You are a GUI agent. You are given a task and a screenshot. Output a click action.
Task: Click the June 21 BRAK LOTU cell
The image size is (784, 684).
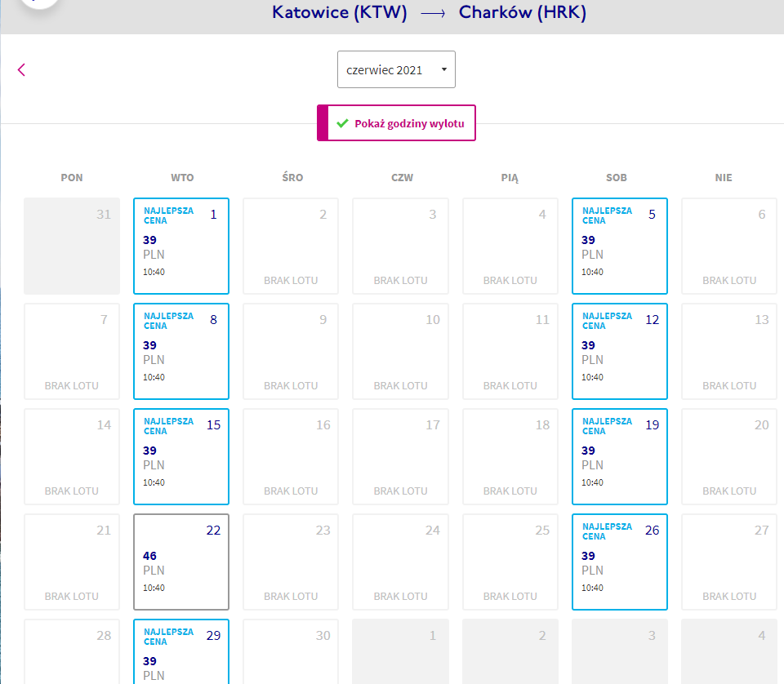point(72,562)
